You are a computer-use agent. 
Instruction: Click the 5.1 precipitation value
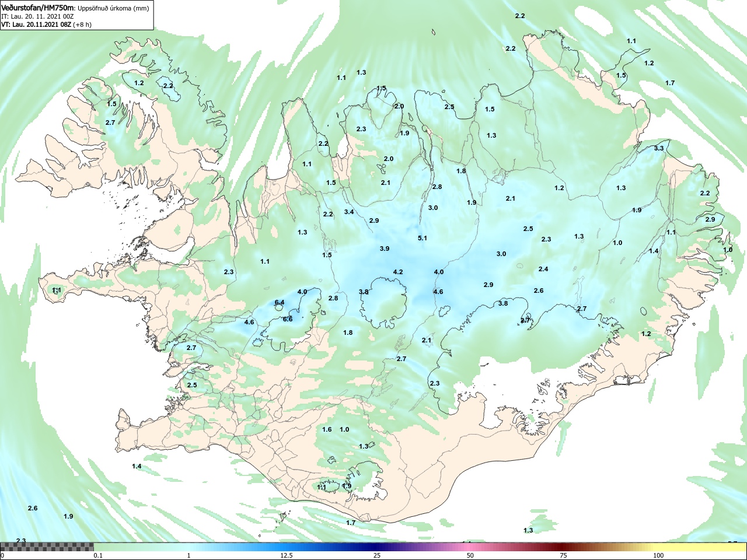(423, 238)
